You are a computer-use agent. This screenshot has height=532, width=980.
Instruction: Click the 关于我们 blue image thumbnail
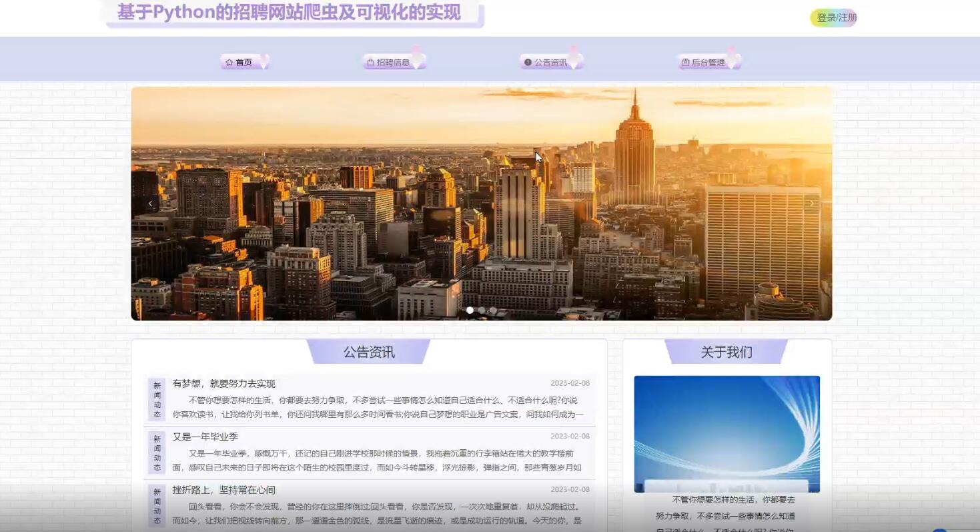[726, 433]
